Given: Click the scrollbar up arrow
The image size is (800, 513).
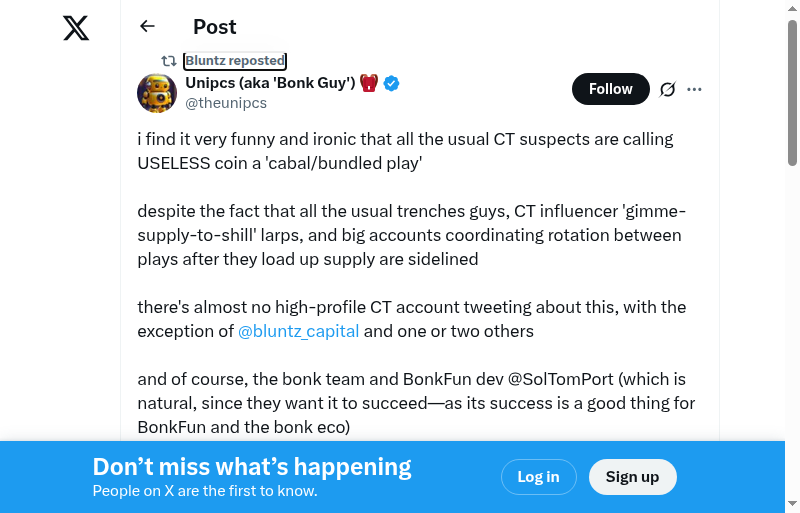Looking at the screenshot, I should point(792,9).
